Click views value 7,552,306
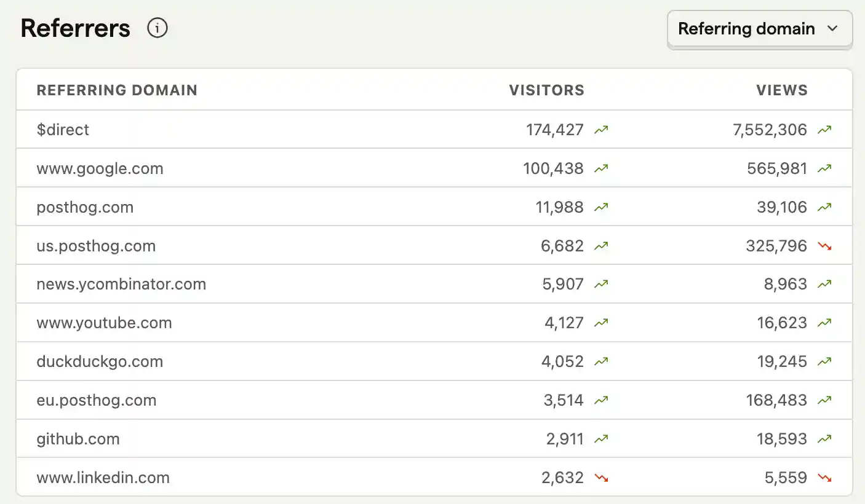 [x=770, y=130]
